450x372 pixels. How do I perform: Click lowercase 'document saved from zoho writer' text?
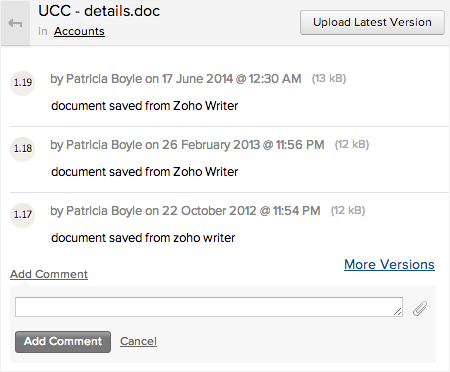[x=143, y=238]
